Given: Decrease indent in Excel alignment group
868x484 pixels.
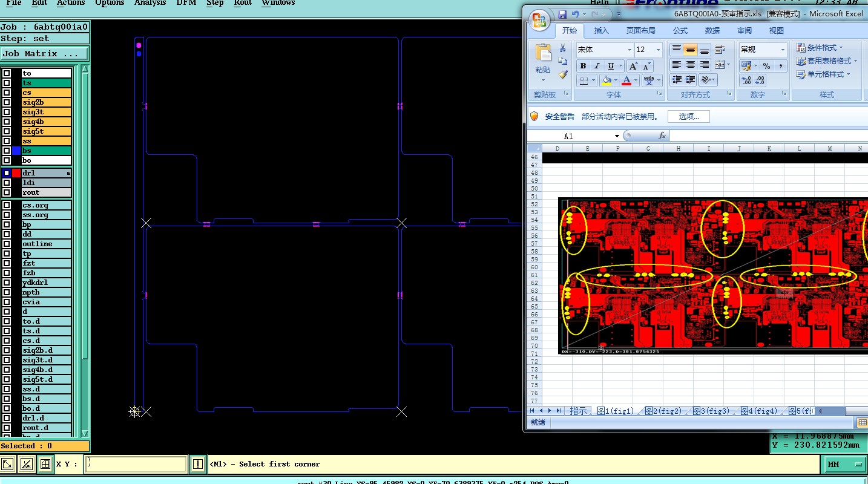Looking at the screenshot, I should point(677,80).
